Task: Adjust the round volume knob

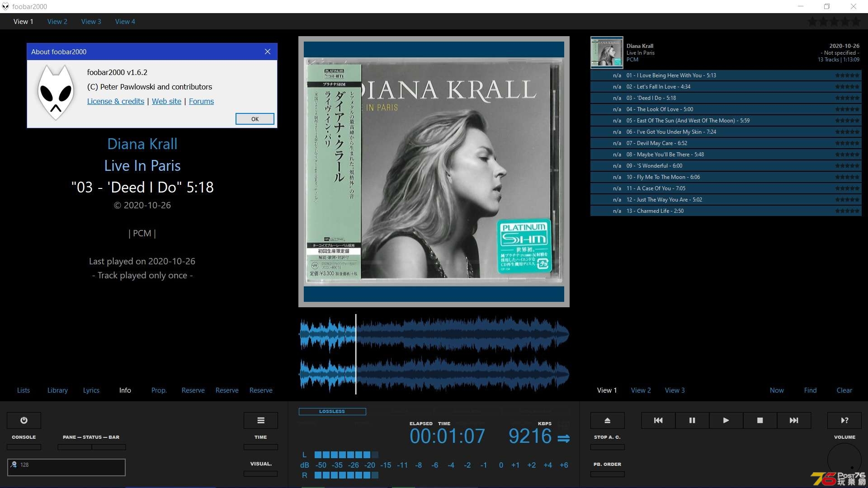Action: coord(844,460)
